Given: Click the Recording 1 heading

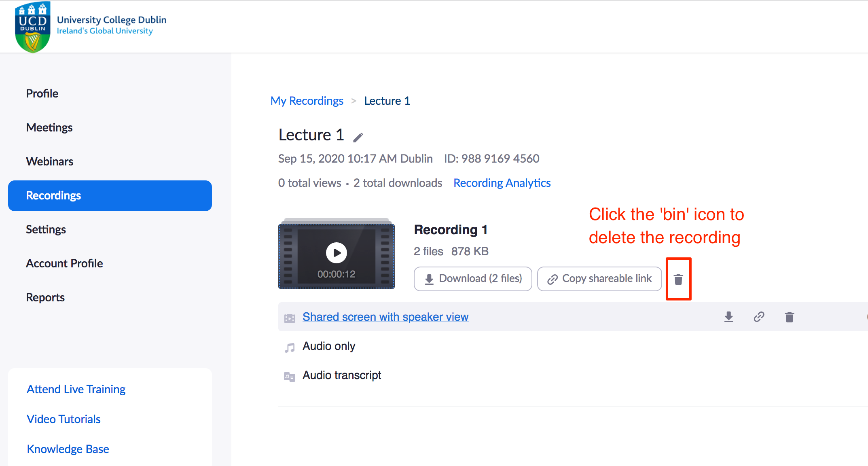Looking at the screenshot, I should click(x=451, y=230).
